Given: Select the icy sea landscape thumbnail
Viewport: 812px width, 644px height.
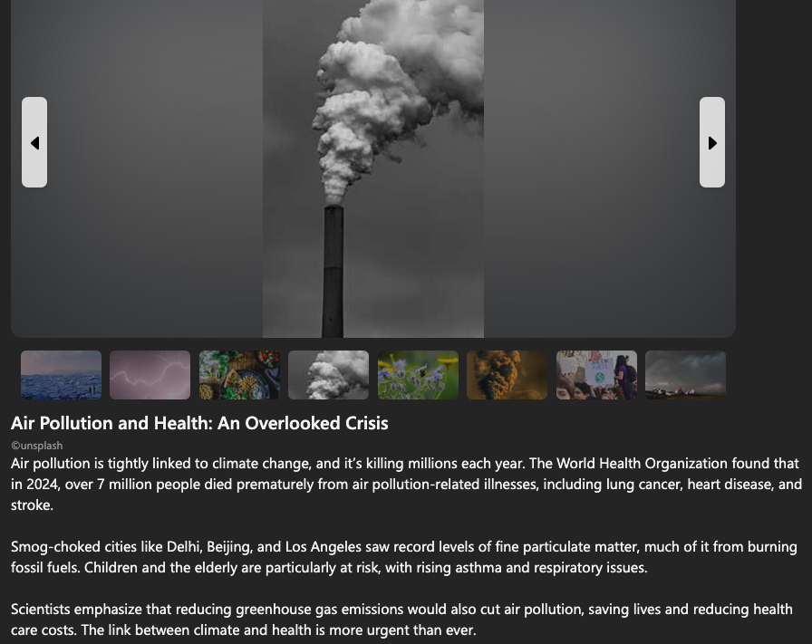Looking at the screenshot, I should 61,375.
